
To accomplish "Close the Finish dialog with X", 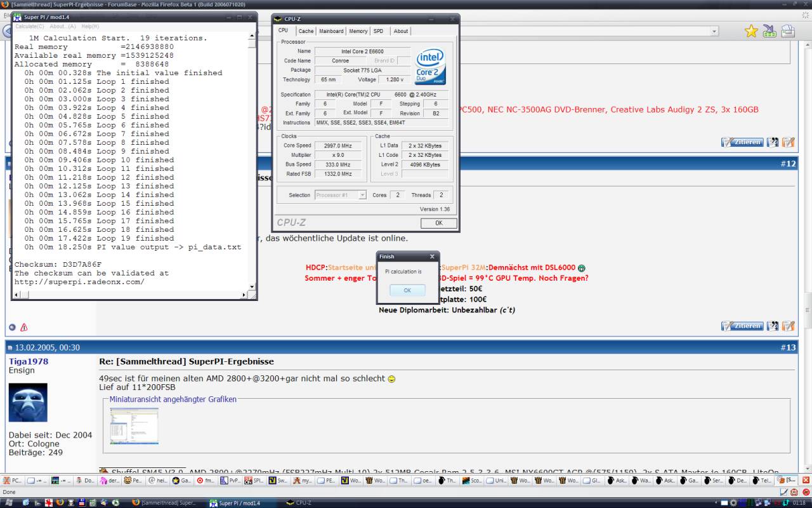I will point(432,257).
